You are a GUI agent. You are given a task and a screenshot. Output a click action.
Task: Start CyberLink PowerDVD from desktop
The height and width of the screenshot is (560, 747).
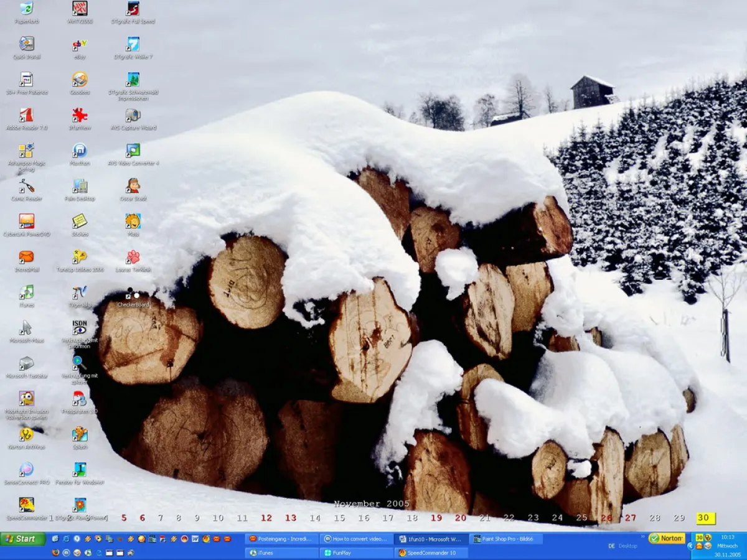coord(26,222)
